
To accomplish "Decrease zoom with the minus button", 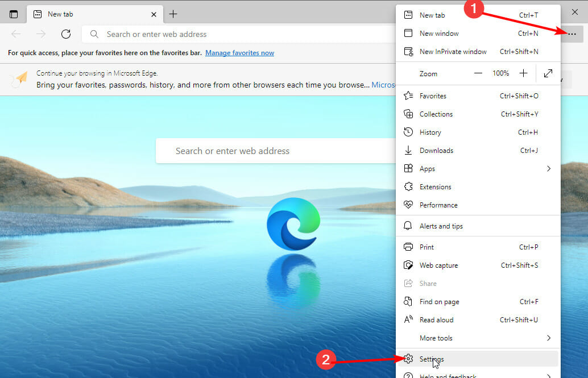I will (478, 73).
